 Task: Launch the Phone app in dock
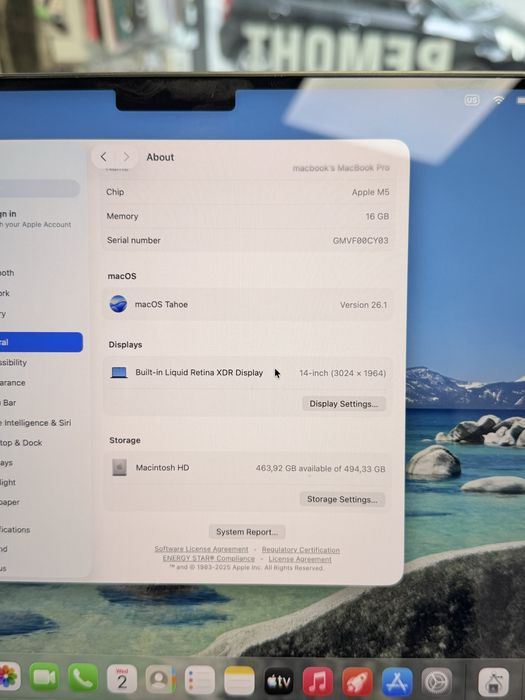83,678
